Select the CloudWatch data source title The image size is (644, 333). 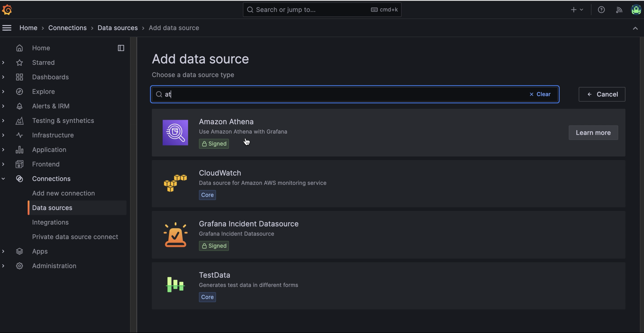[x=220, y=173]
